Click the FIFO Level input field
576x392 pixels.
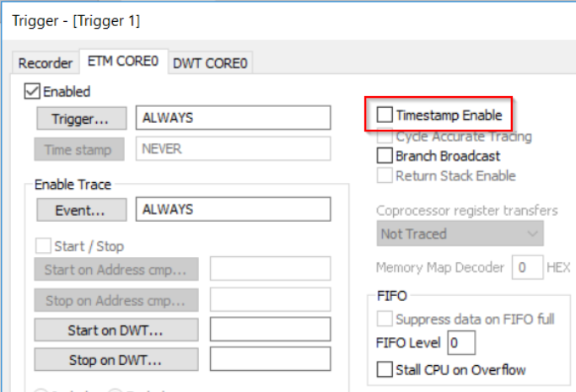pyautogui.click(x=460, y=343)
